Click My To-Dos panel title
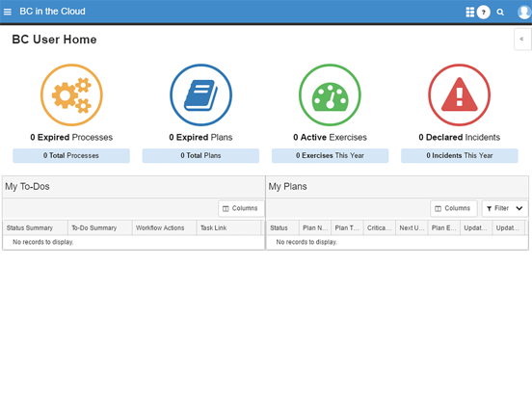Image resolution: width=532 pixels, height=399 pixels. click(x=27, y=186)
